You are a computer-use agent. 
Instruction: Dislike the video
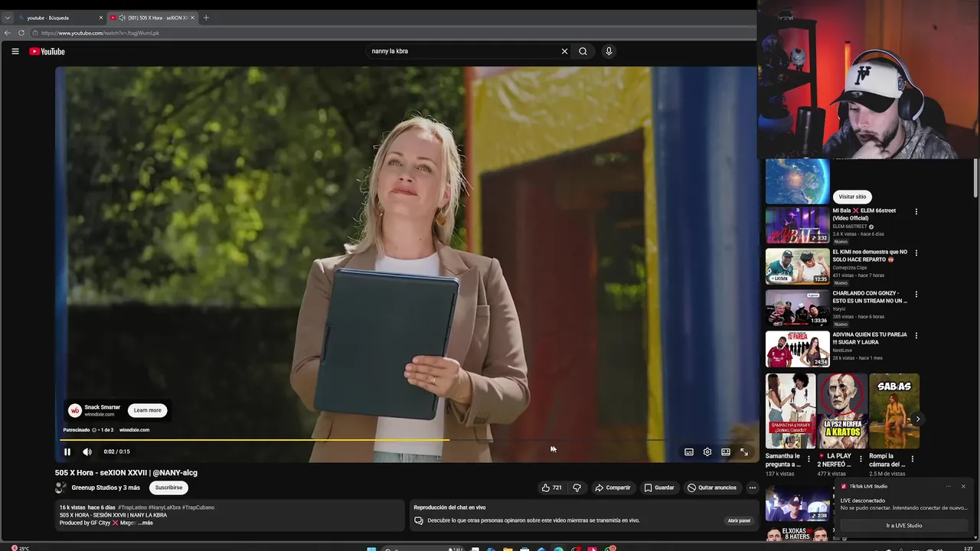(577, 487)
